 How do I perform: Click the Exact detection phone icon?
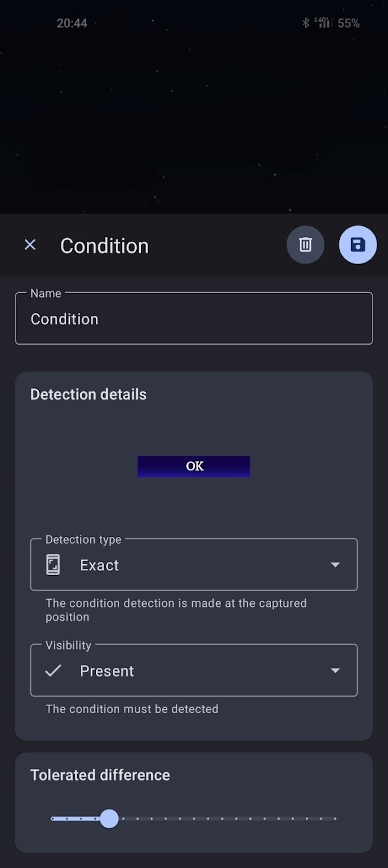click(53, 565)
